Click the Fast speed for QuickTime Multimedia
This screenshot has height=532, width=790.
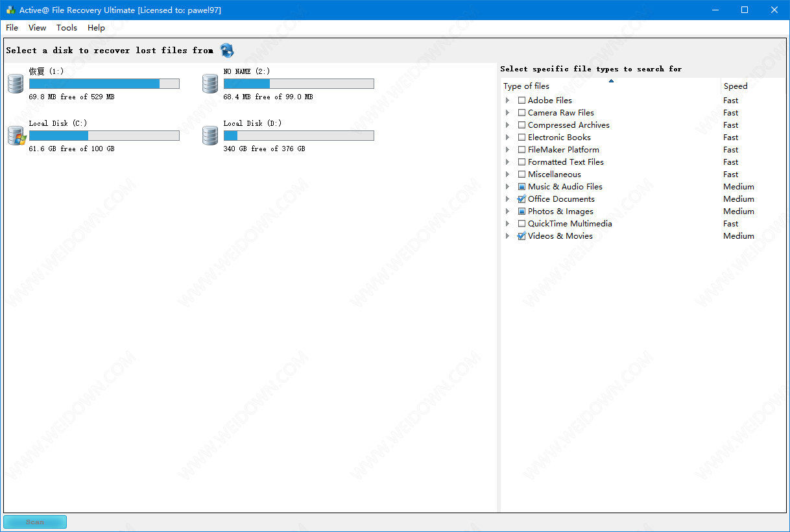coord(731,224)
